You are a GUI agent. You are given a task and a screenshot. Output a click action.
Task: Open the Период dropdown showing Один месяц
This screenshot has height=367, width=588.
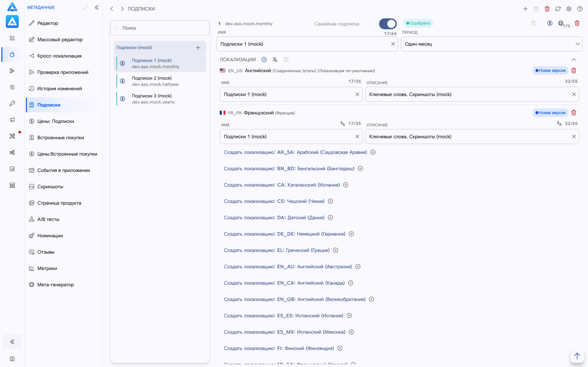pyautogui.click(x=492, y=44)
